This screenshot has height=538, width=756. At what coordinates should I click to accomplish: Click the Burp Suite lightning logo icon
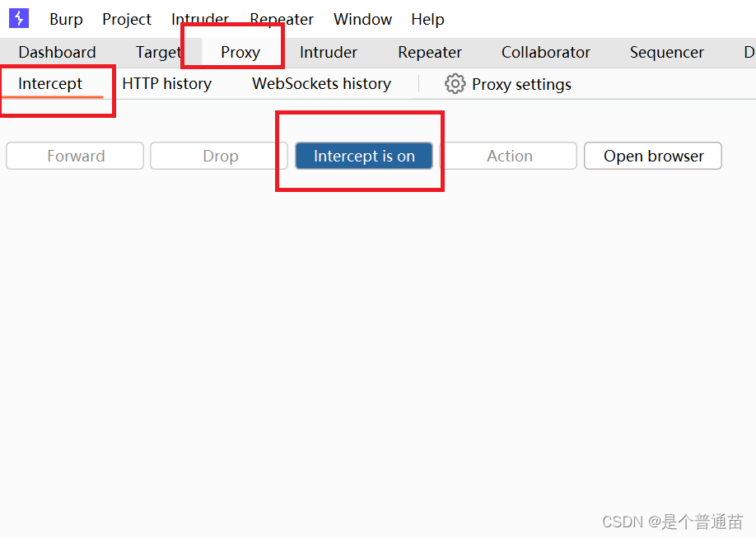click(19, 18)
